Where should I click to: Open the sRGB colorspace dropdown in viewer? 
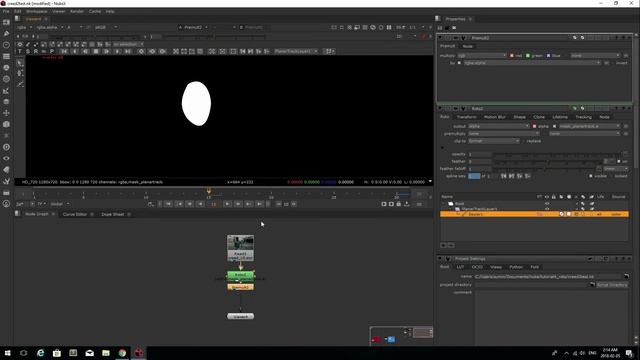[x=106, y=27]
